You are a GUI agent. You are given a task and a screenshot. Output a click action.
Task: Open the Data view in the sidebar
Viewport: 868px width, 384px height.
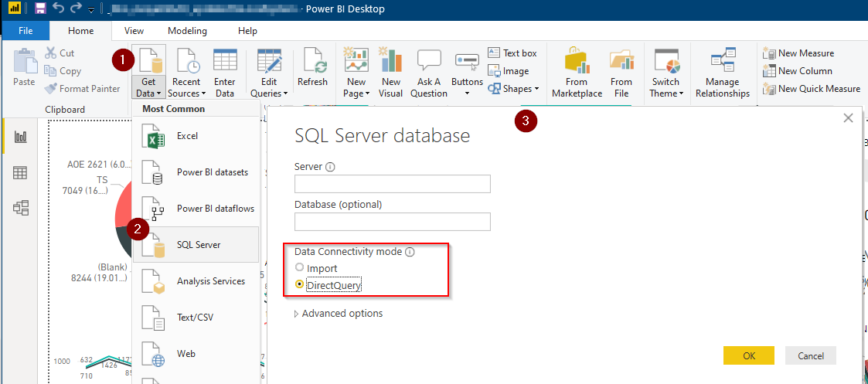click(x=20, y=172)
